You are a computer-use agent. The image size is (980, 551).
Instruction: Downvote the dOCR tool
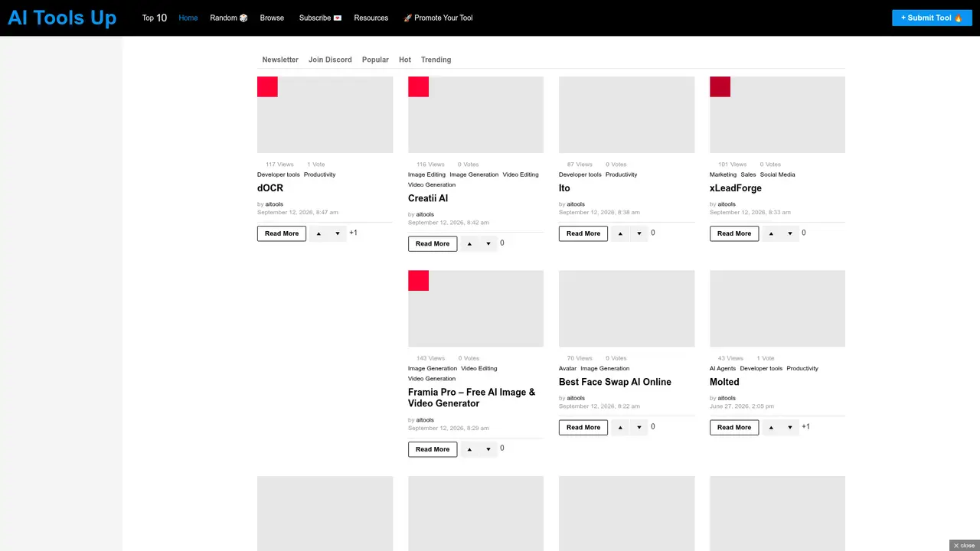pos(338,233)
